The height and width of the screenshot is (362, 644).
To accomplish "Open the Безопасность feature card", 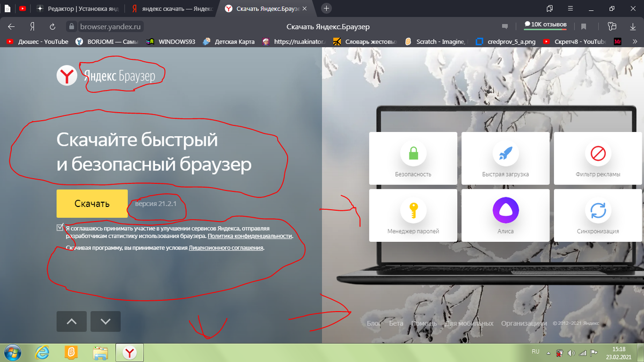I will pos(413,158).
